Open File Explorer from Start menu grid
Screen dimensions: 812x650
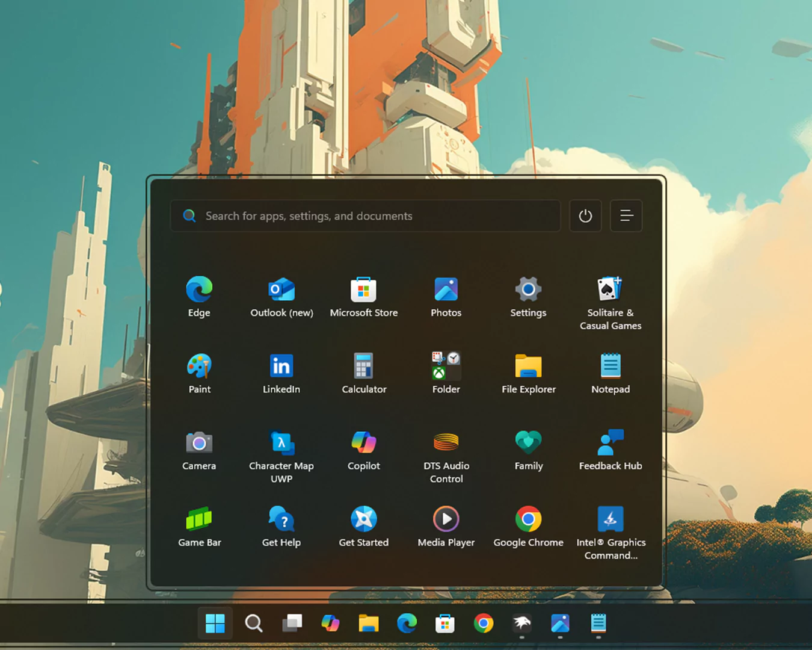(x=529, y=374)
